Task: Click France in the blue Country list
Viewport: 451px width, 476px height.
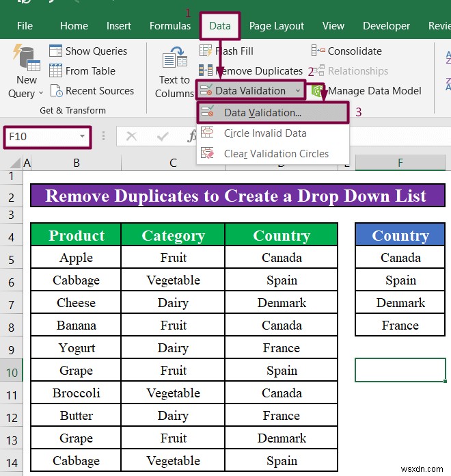Action: click(400, 325)
